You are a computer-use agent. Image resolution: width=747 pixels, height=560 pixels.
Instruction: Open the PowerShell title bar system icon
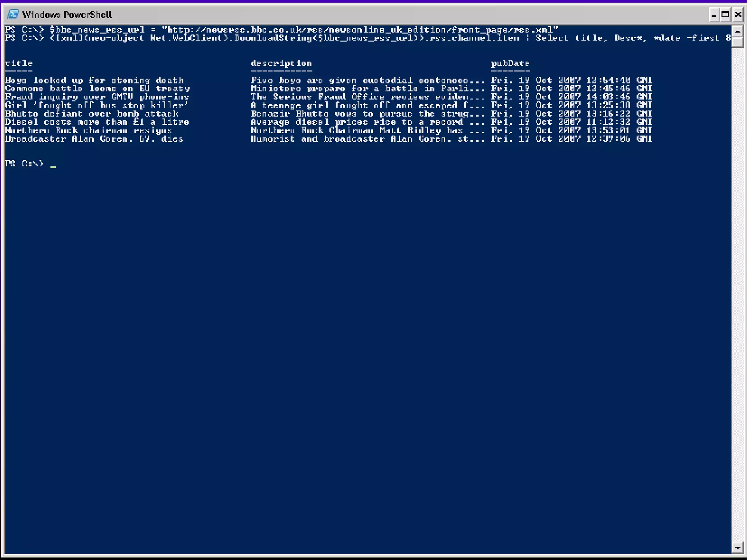[13, 14]
